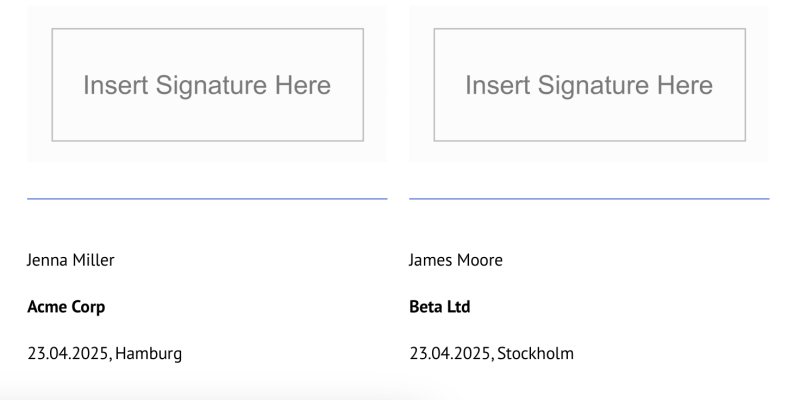Click the word 'Insert' in James Moore's signature box
Screen dimensions: 800x400
pyautogui.click(x=498, y=85)
